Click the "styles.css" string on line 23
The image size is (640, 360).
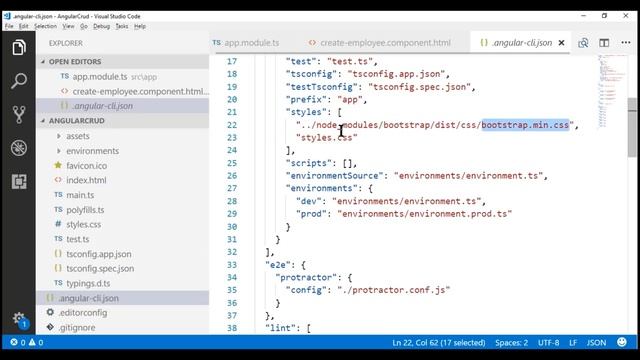(327, 138)
